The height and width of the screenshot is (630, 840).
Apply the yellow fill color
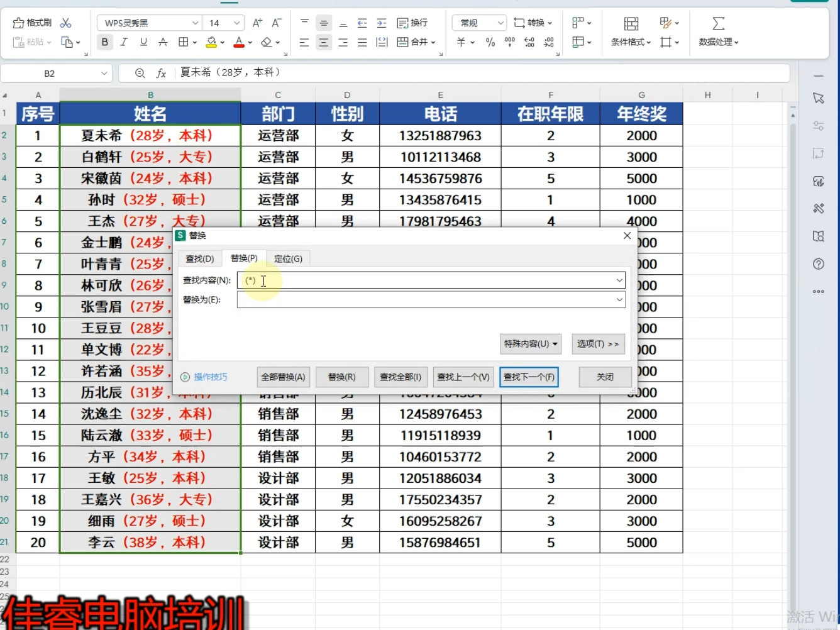211,42
